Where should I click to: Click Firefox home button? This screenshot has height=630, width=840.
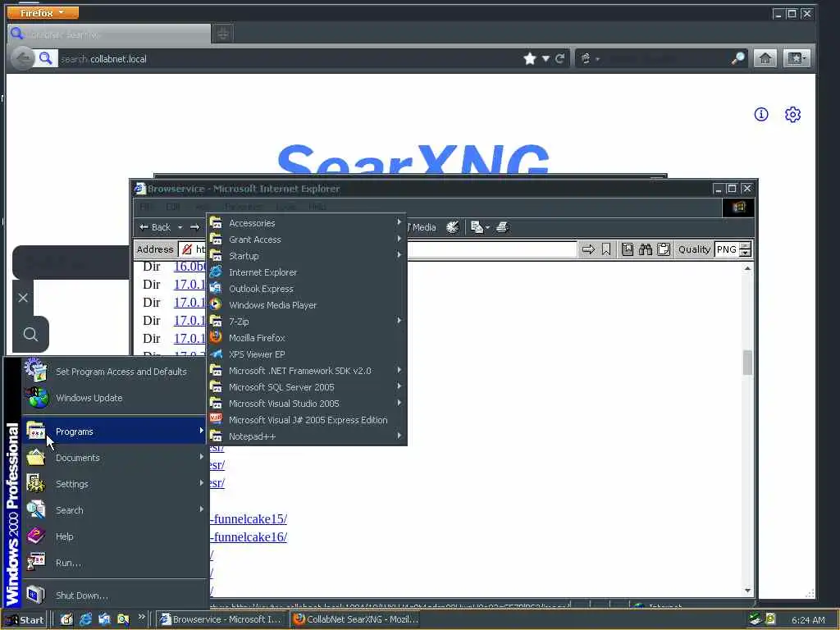coord(765,58)
